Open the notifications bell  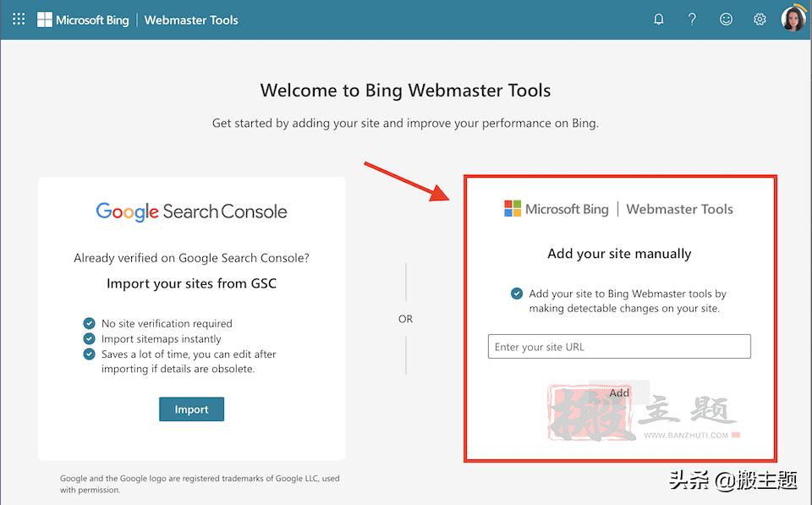click(x=659, y=19)
